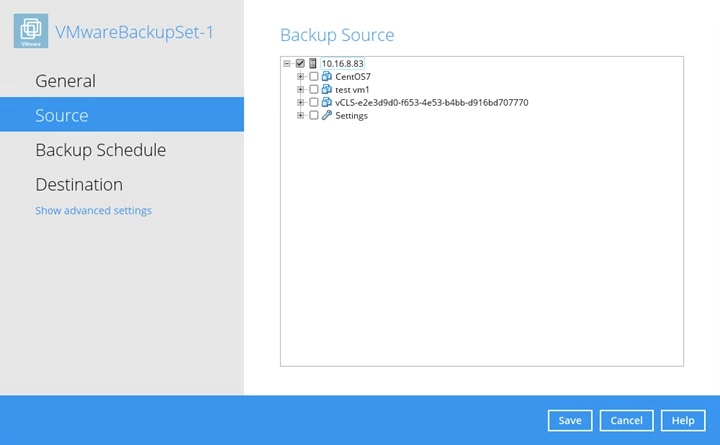Check the Settings checkbox
The width and height of the screenshot is (720, 445).
click(314, 115)
